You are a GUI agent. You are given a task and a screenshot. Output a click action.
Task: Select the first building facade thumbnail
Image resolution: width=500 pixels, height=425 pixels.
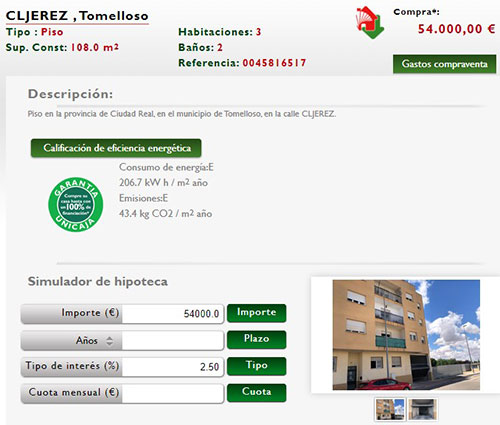pyautogui.click(x=390, y=409)
